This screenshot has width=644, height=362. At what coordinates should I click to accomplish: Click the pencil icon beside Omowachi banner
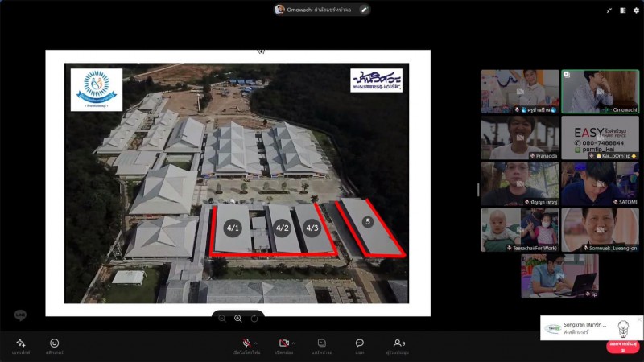click(364, 10)
